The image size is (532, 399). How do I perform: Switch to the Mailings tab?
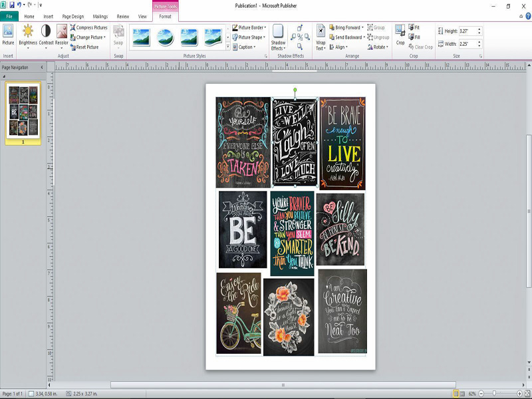pos(100,16)
